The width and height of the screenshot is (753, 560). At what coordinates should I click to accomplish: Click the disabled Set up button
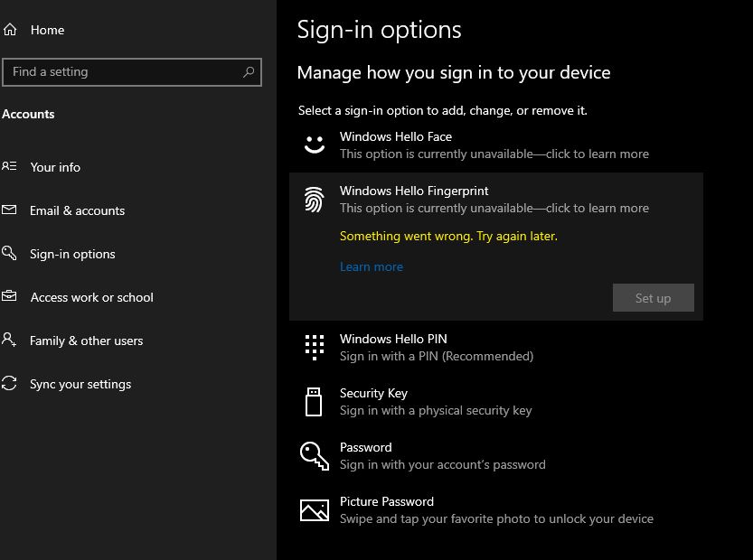(x=653, y=297)
